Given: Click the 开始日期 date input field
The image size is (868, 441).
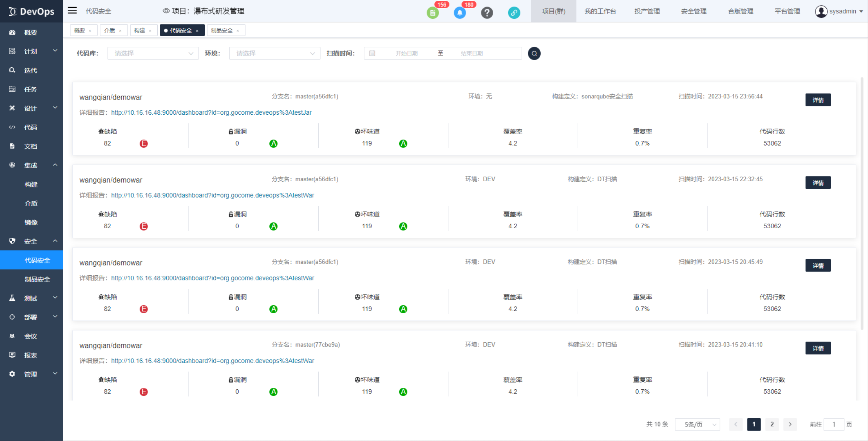Looking at the screenshot, I should coord(406,53).
